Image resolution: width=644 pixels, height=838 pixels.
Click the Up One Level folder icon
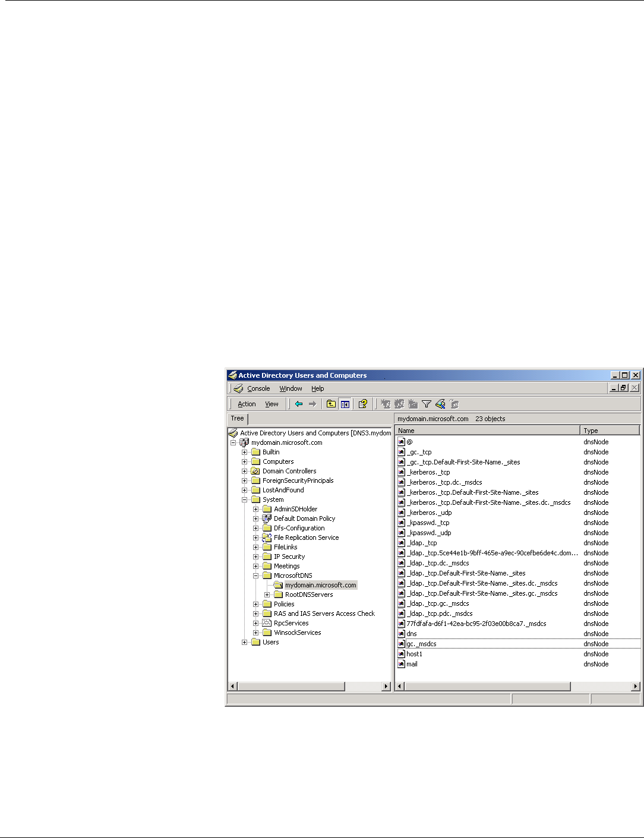[331, 404]
